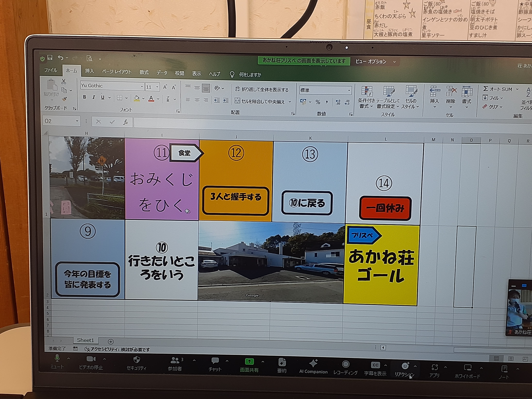The image size is (532, 399).
Task: Click the yellow fill color bucket swatch
Action: pyautogui.click(x=137, y=98)
